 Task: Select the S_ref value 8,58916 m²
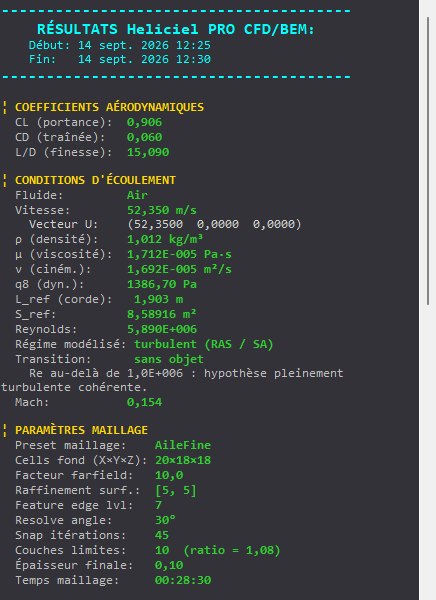[x=162, y=314]
